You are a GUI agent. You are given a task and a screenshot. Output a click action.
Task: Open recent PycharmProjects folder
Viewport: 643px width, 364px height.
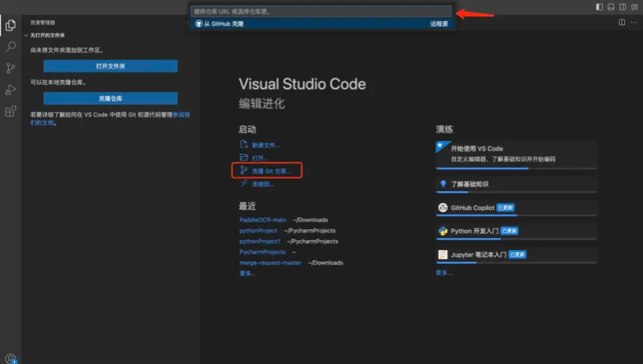[x=262, y=251]
